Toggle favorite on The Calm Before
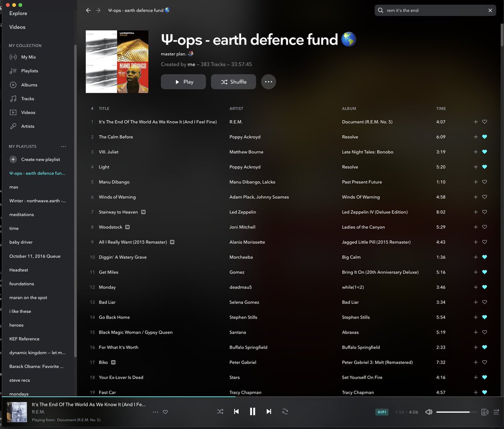The height and width of the screenshot is (429, 504). [x=484, y=137]
